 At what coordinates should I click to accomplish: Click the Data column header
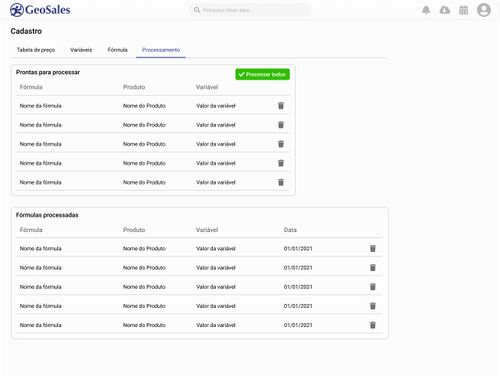(x=290, y=230)
